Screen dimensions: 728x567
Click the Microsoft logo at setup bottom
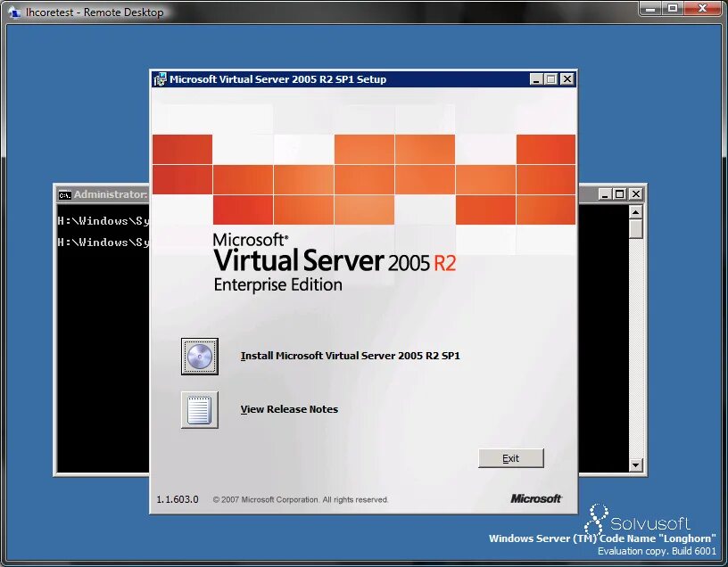pyautogui.click(x=536, y=498)
